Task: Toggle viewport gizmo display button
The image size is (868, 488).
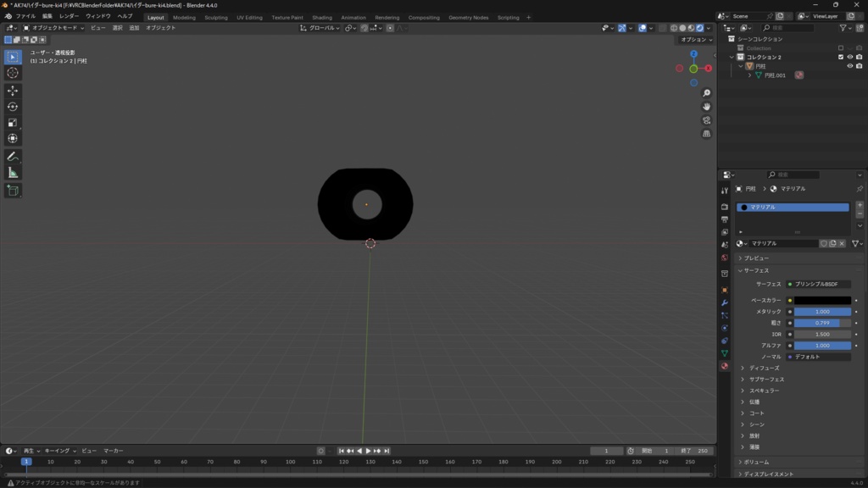Action: click(x=622, y=28)
